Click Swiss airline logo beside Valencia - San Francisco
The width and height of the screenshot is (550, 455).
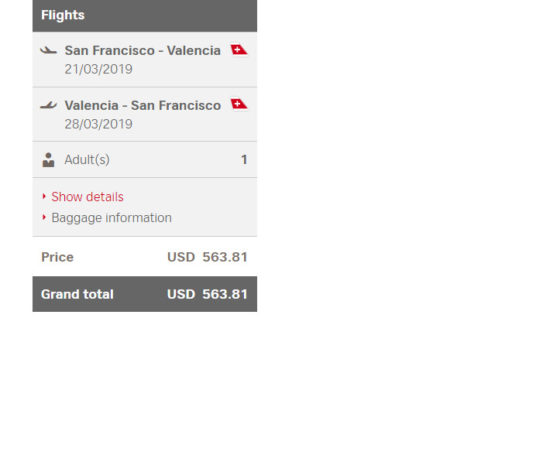point(239,104)
